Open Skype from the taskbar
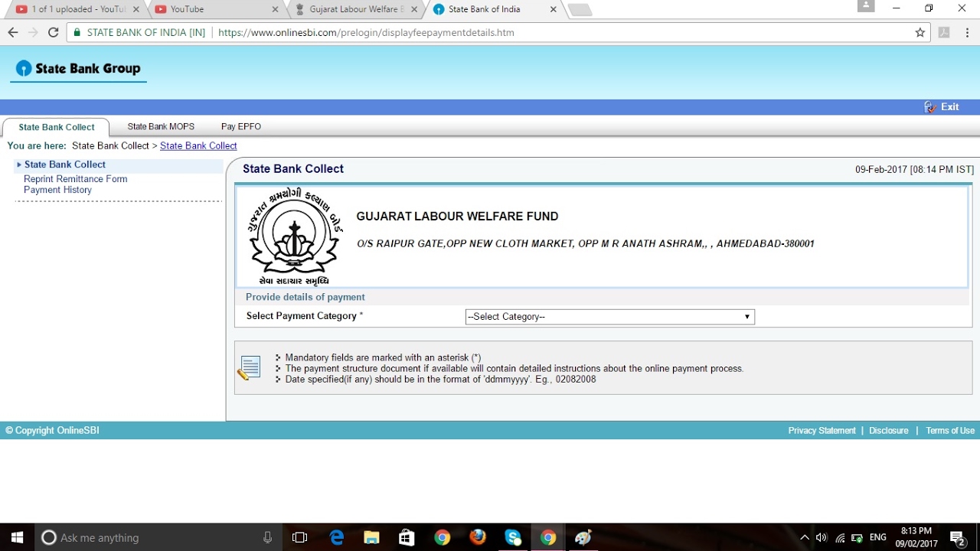This screenshot has width=980, height=551. pos(513,537)
